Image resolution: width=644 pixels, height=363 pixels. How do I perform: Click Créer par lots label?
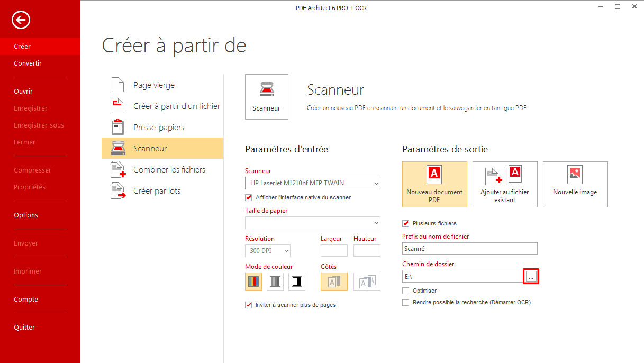157,191
